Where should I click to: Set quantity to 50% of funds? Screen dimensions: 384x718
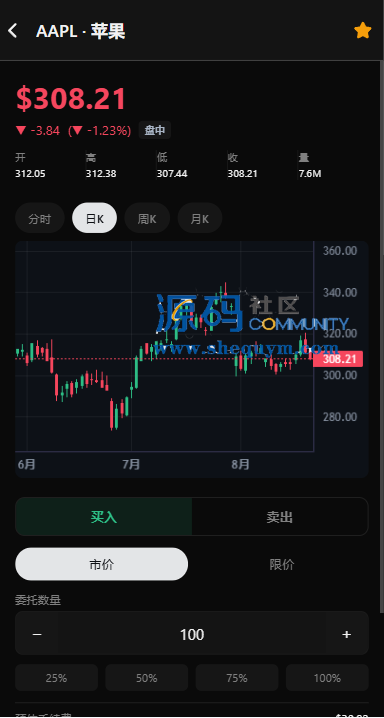[147, 678]
